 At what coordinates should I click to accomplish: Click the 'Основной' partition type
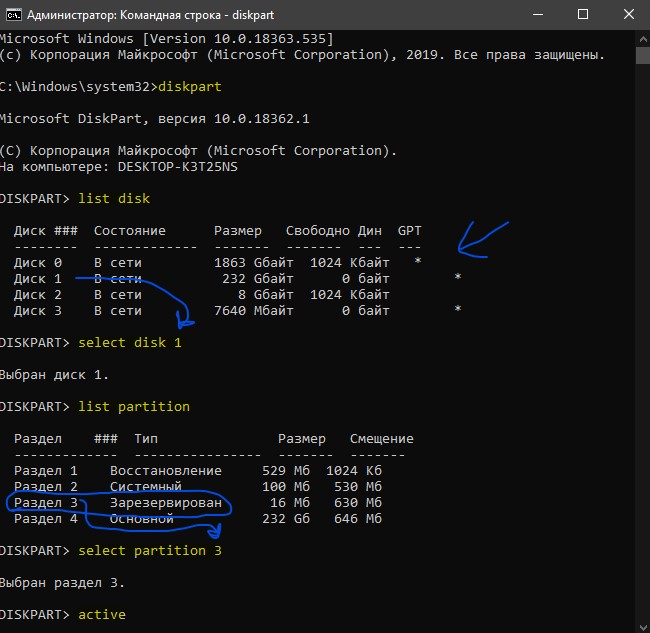tap(142, 519)
